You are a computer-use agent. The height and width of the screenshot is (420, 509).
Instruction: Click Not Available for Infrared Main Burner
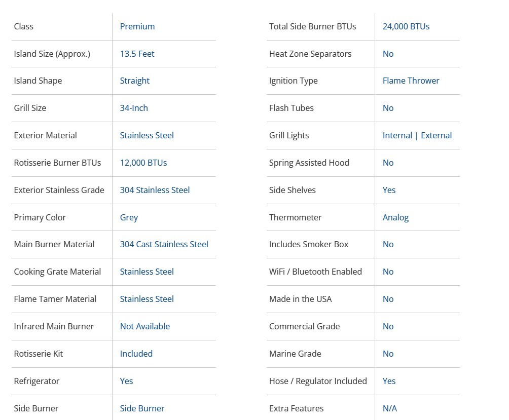coord(144,326)
